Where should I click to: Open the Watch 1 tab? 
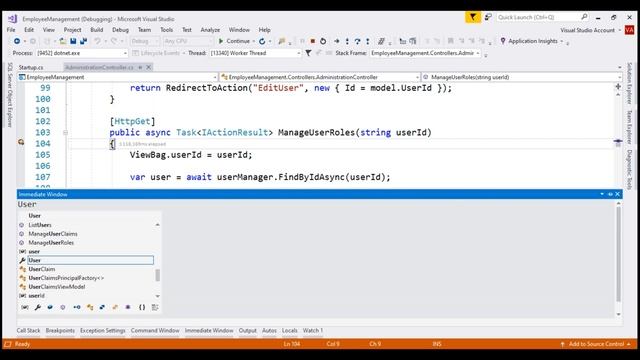pyautogui.click(x=313, y=331)
